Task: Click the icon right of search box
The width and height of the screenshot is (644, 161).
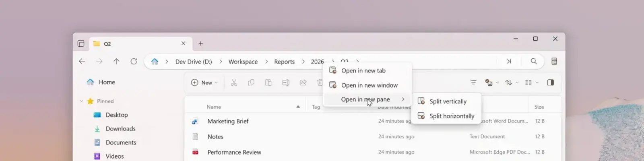Action: pyautogui.click(x=554, y=61)
